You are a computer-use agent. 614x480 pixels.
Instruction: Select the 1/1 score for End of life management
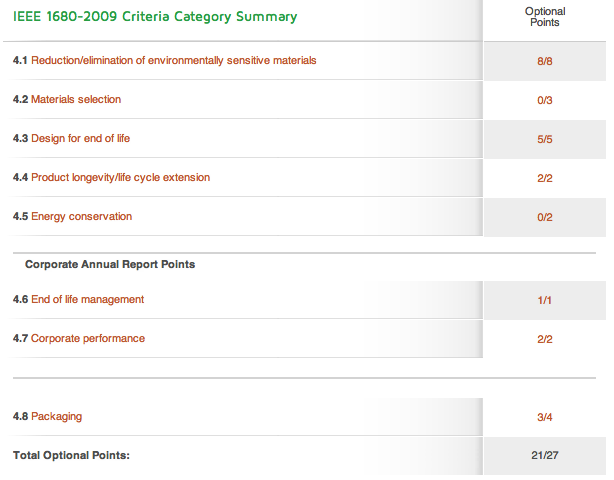[545, 300]
